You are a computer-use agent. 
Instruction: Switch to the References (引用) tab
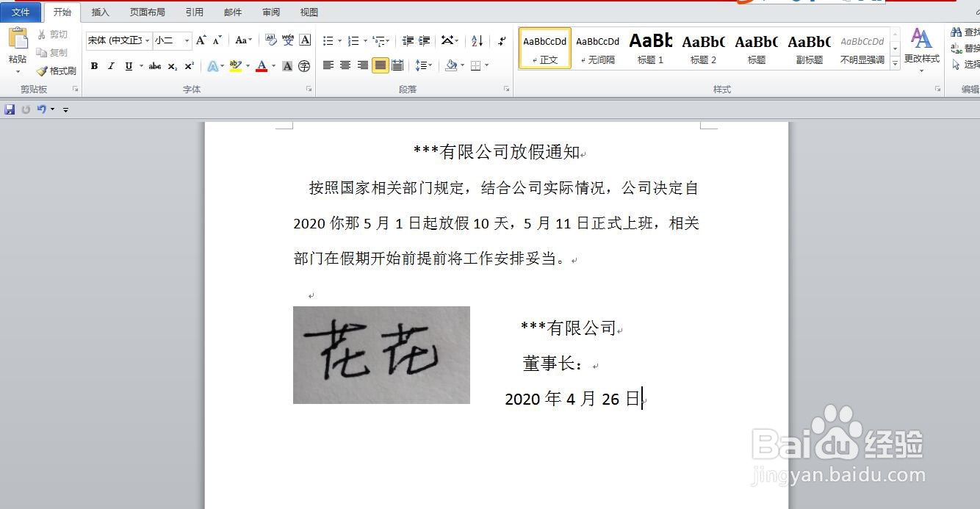pyautogui.click(x=195, y=12)
